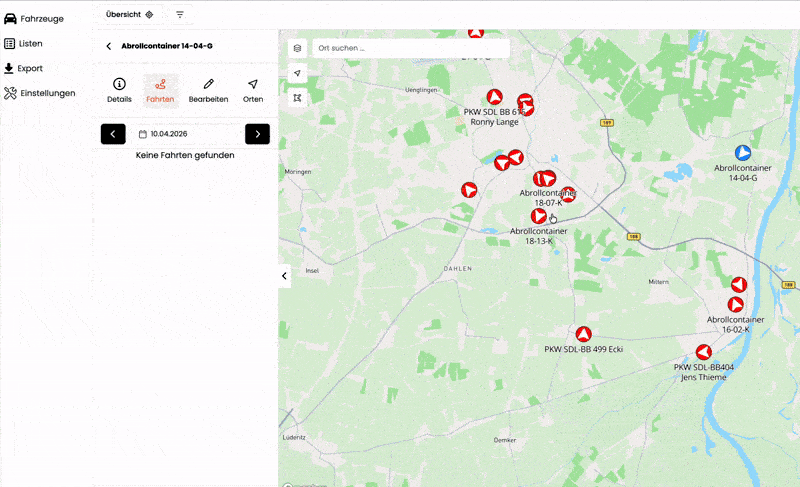Screen dimensions: 800x487
Task: Click the red marker above Abrollcontainer 16-02-K
Action: click(739, 285)
